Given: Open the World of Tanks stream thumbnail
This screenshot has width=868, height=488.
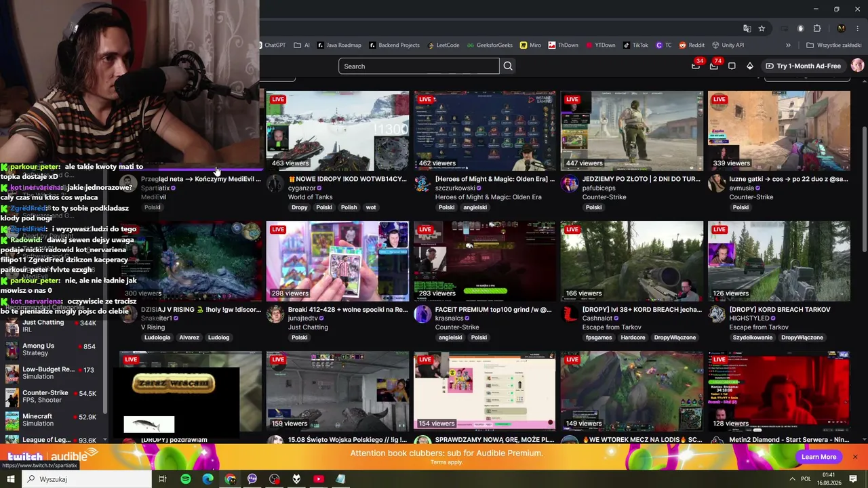Looking at the screenshot, I should coord(338,131).
